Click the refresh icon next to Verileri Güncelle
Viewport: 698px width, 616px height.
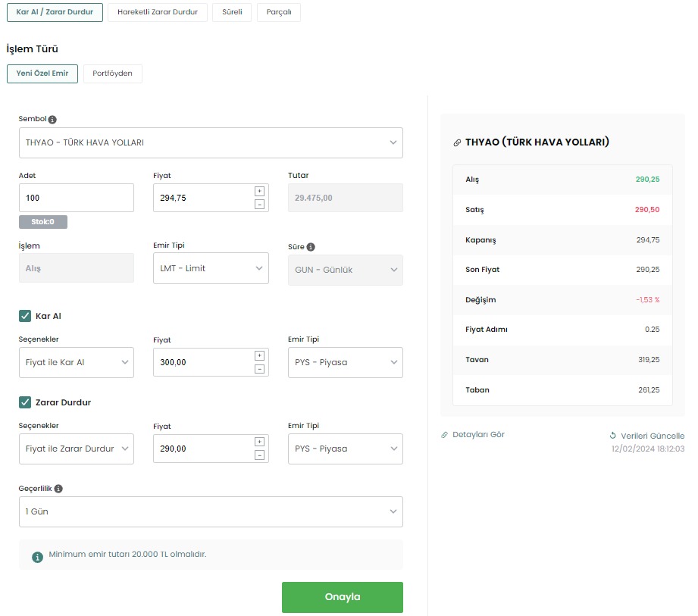click(613, 436)
